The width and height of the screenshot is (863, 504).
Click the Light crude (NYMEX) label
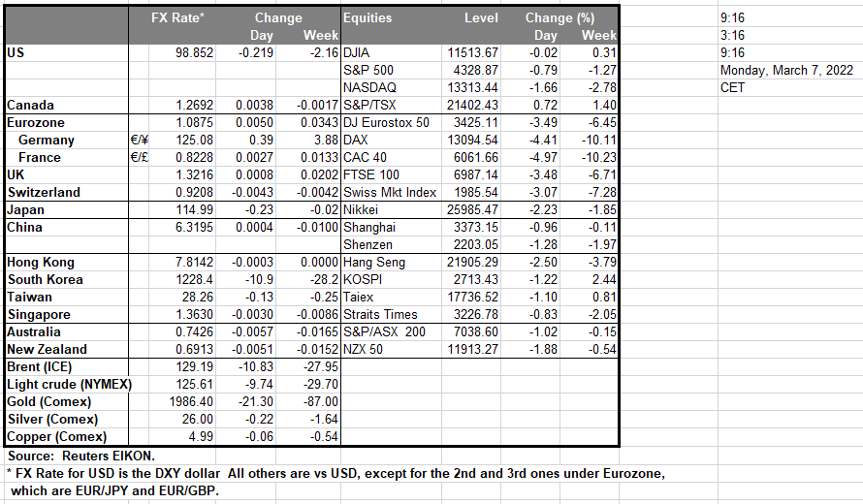[x=66, y=385]
